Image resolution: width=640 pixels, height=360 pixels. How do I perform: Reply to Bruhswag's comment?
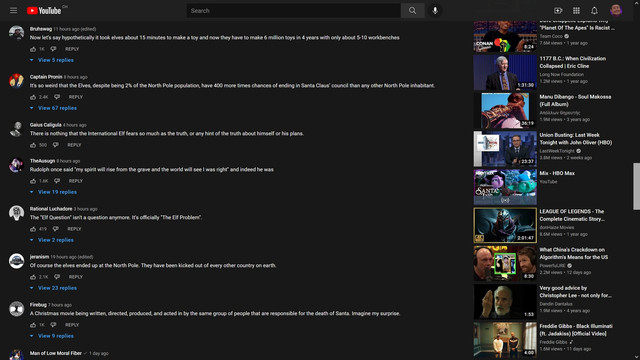tap(72, 49)
